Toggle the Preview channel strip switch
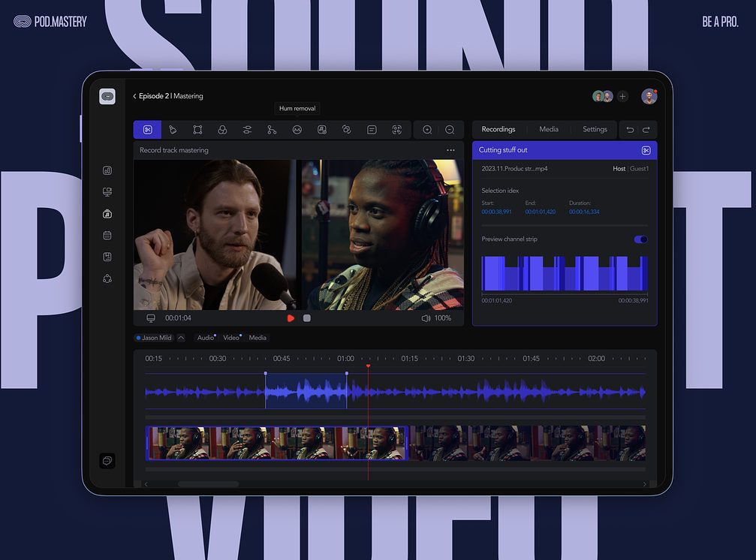The width and height of the screenshot is (756, 560). tap(640, 239)
